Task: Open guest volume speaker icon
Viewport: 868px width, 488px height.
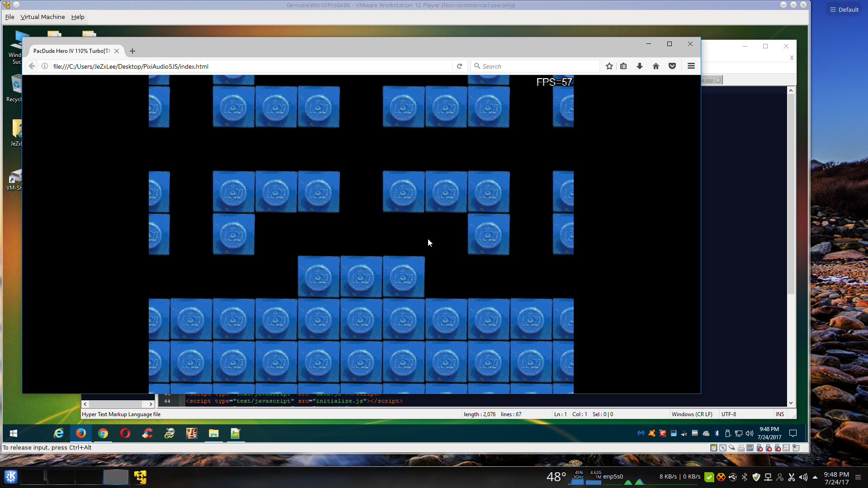Action: (x=750, y=433)
